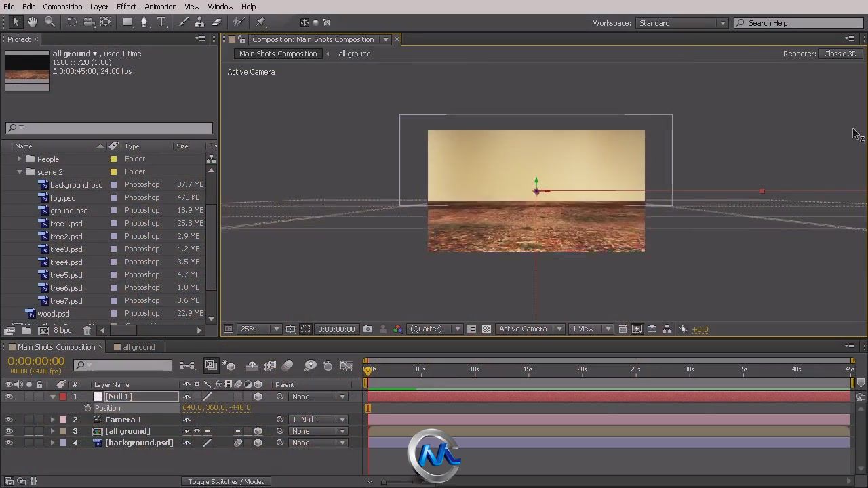The height and width of the screenshot is (488, 868).
Task: Select the Brush tool
Action: pyautogui.click(x=183, y=22)
